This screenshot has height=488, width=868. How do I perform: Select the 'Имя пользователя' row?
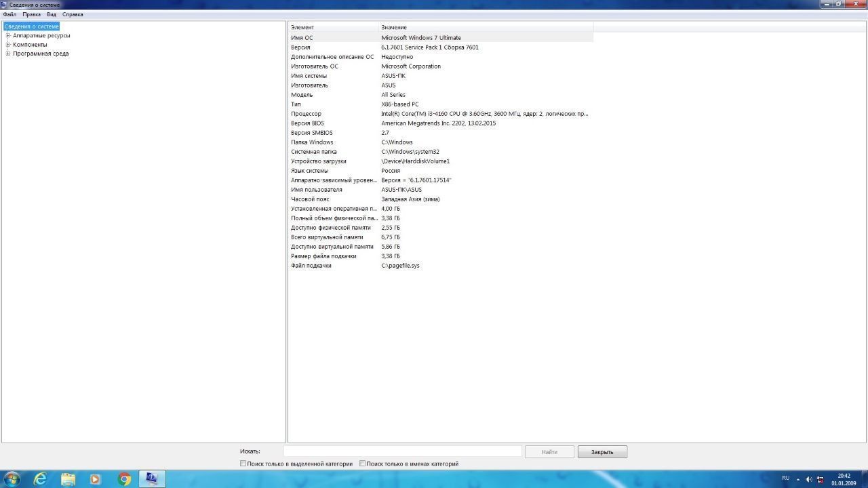tap(441, 190)
